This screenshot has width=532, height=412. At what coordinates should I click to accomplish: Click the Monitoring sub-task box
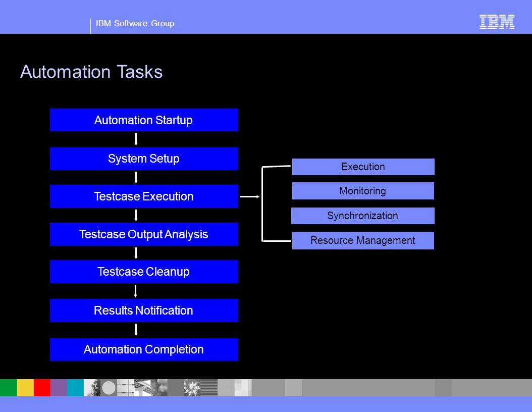point(363,191)
